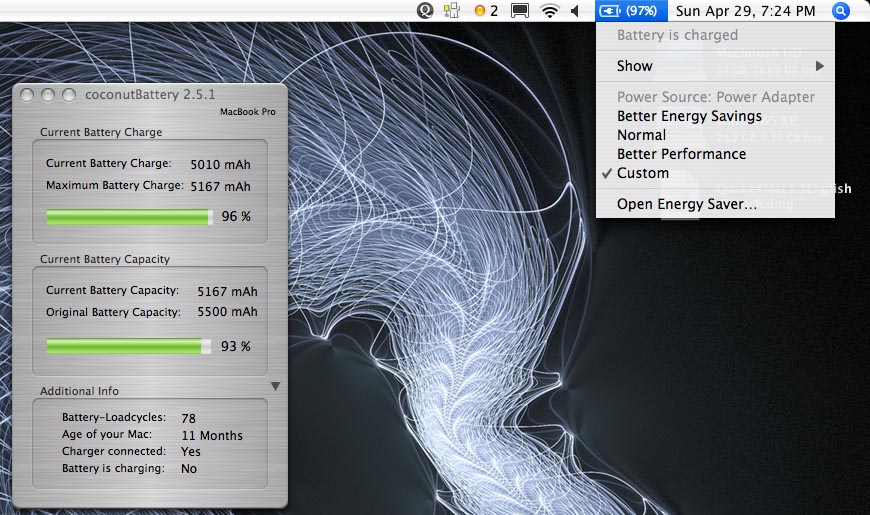Click the building-blocks menu bar icon
This screenshot has width=870, height=515.
tap(452, 11)
